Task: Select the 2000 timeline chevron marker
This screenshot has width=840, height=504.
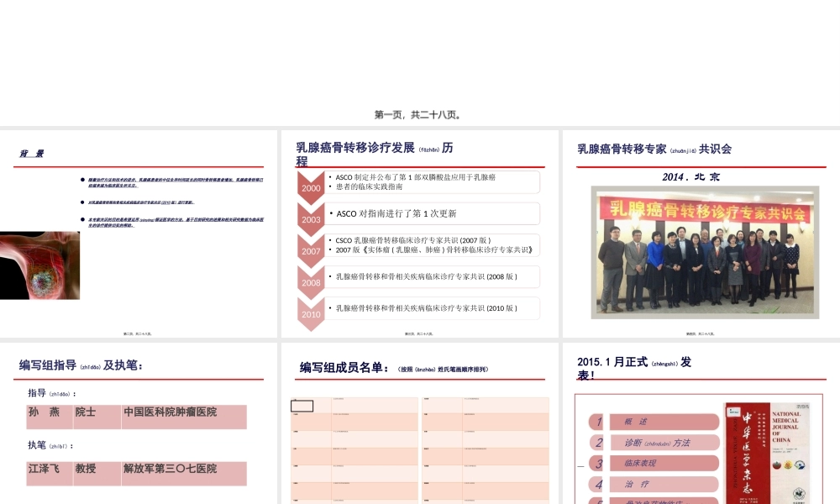Action: click(x=311, y=188)
